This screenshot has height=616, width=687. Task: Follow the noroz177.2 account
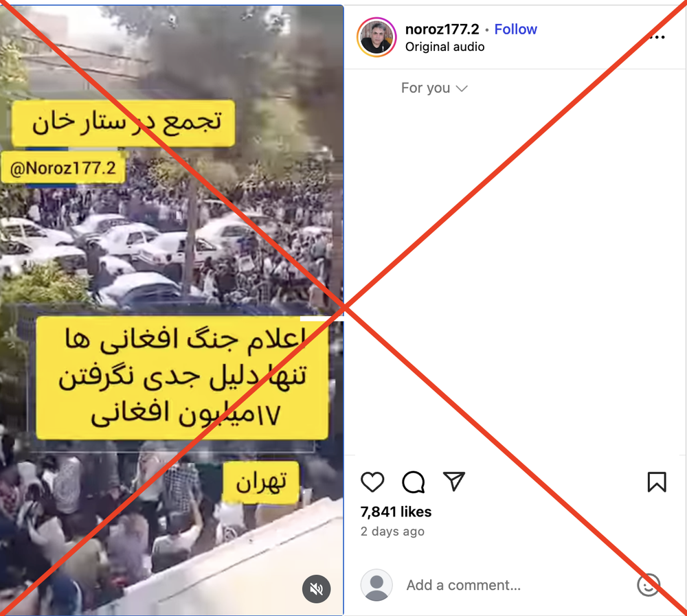click(516, 29)
